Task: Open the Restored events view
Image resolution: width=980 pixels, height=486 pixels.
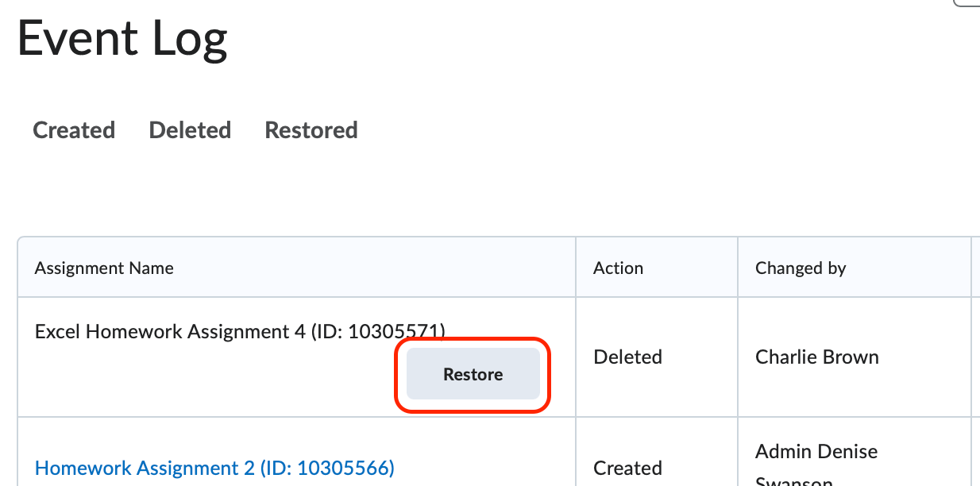Action: 311,129
